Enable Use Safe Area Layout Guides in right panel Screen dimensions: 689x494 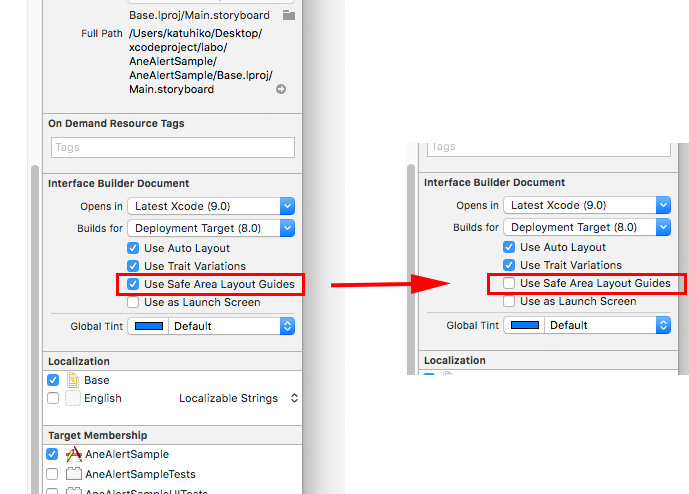[509, 283]
